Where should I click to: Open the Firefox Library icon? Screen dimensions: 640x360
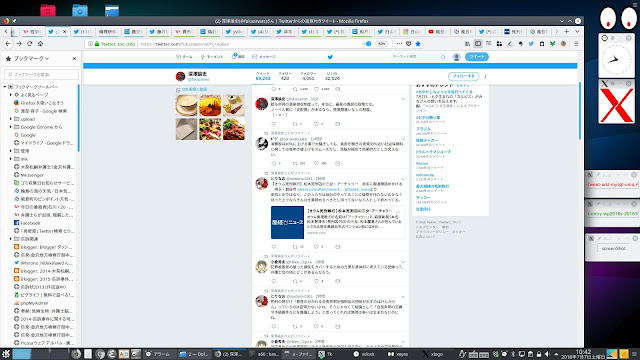(x=467, y=44)
